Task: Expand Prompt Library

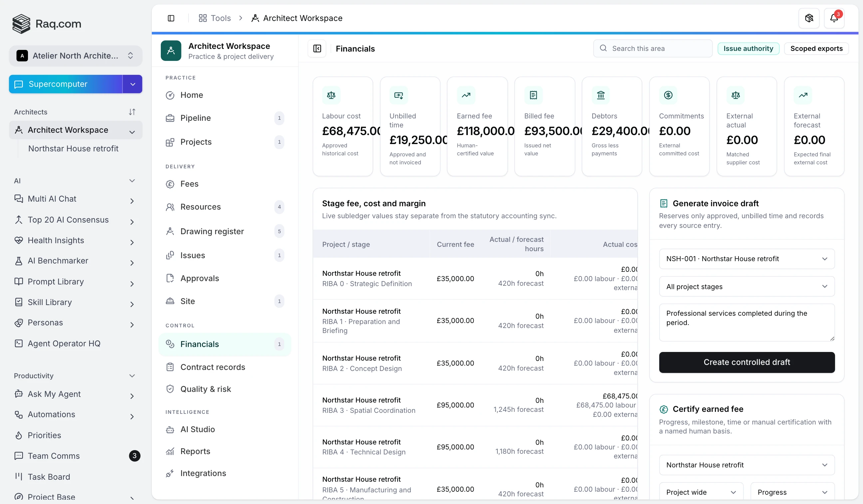Action: 132,284
